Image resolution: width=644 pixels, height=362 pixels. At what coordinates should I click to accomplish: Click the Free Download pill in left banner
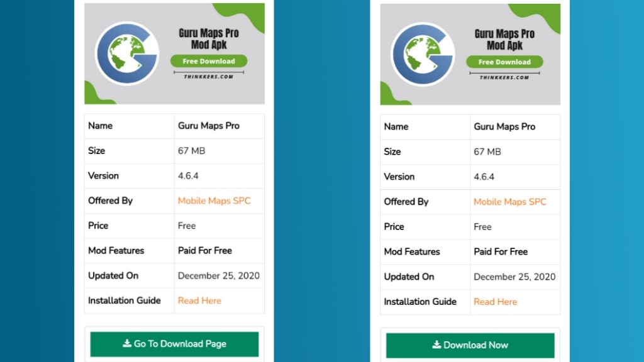[208, 61]
